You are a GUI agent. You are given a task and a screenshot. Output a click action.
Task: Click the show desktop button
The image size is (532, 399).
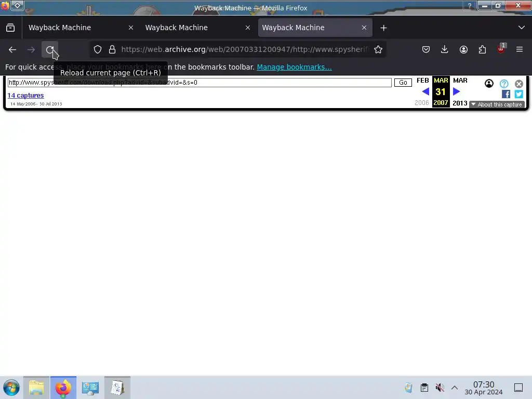(x=518, y=388)
